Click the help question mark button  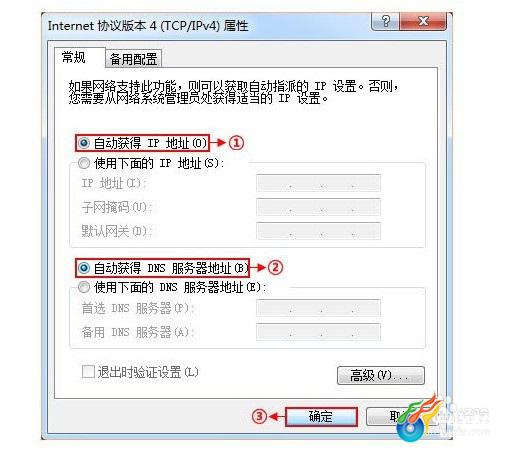385,21
